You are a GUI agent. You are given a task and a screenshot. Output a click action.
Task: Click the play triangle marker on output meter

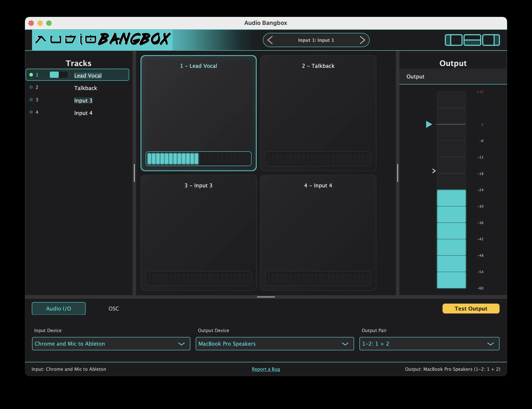pos(429,124)
